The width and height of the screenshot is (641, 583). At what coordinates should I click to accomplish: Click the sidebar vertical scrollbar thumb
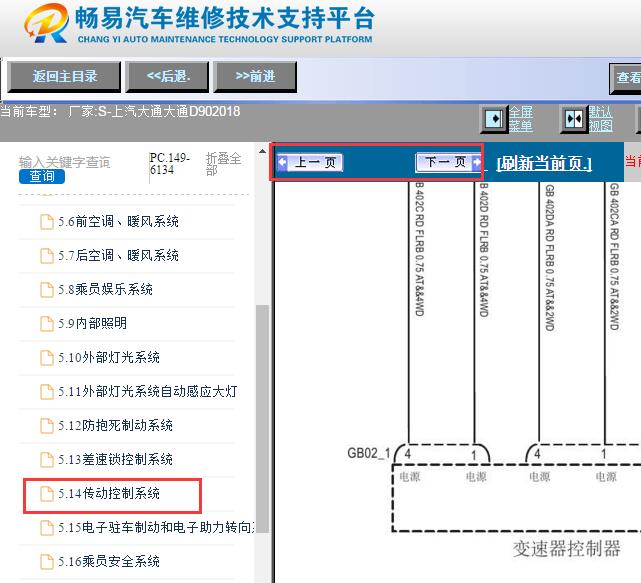(262, 418)
